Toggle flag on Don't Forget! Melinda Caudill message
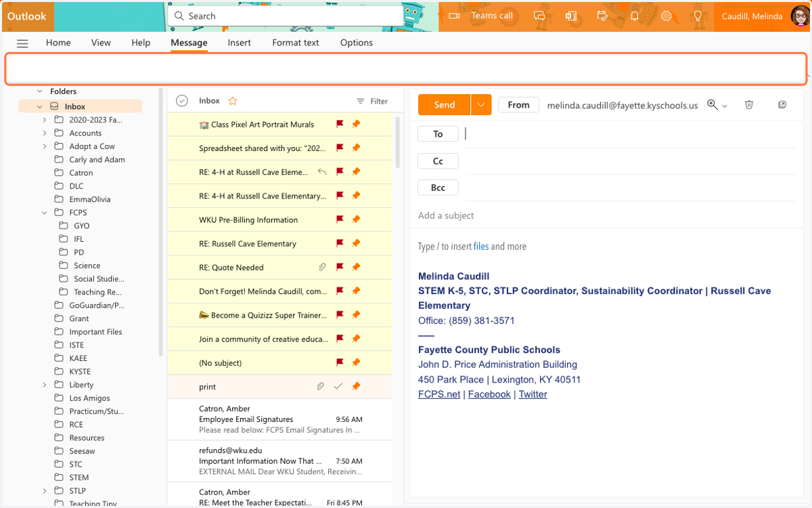The height and width of the screenshot is (508, 812). tap(340, 291)
